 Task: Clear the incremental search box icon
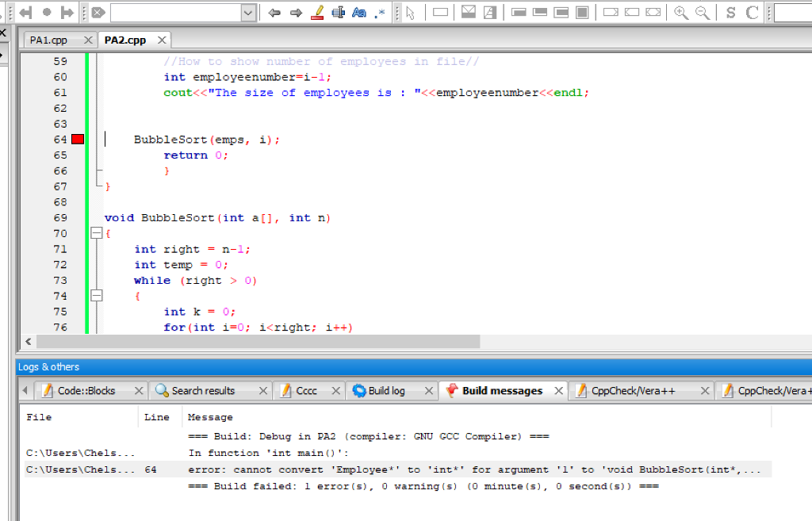coord(98,13)
